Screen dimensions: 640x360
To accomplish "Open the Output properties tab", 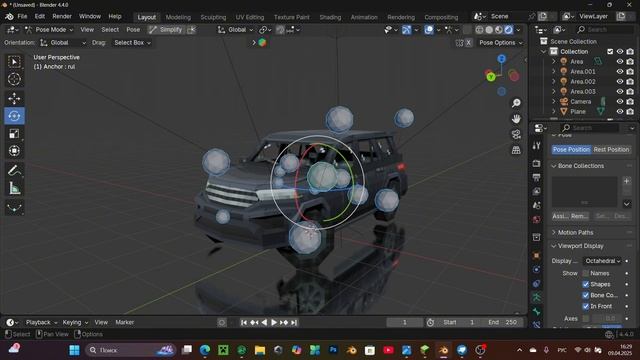I will tap(537, 177).
